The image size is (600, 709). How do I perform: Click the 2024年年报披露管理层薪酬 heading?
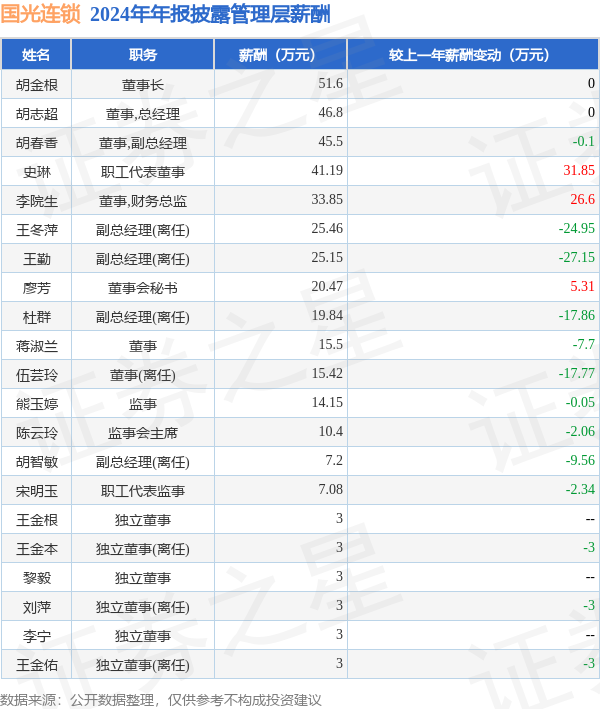(210, 14)
